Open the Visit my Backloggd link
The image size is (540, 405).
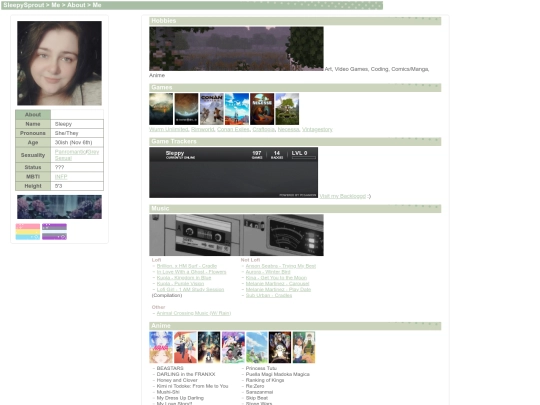[x=343, y=196]
